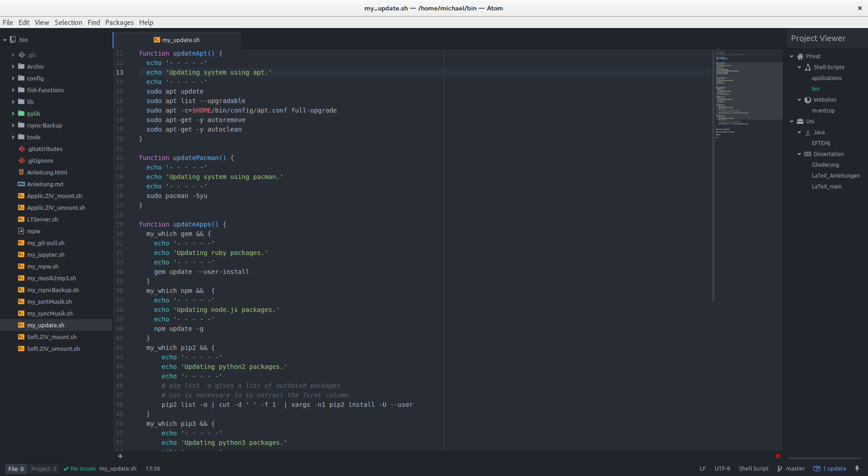The image size is (868, 476).
Task: Change the LF line ending
Action: pyautogui.click(x=703, y=469)
